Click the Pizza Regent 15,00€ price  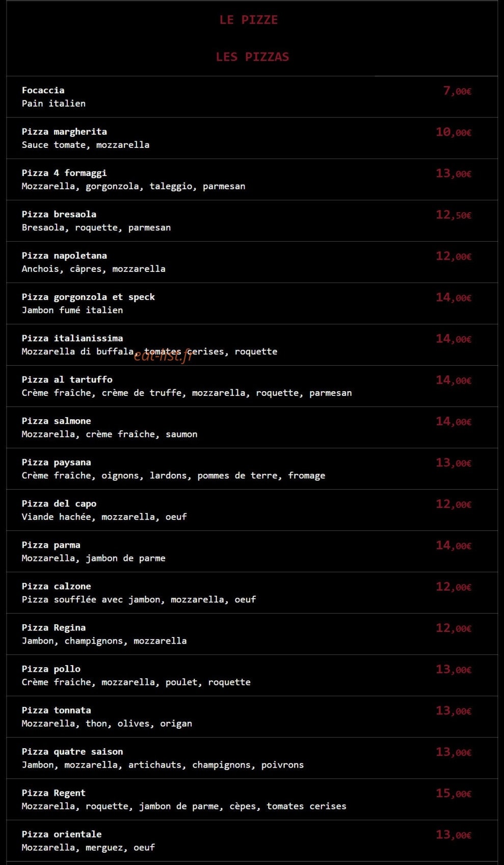(x=454, y=793)
